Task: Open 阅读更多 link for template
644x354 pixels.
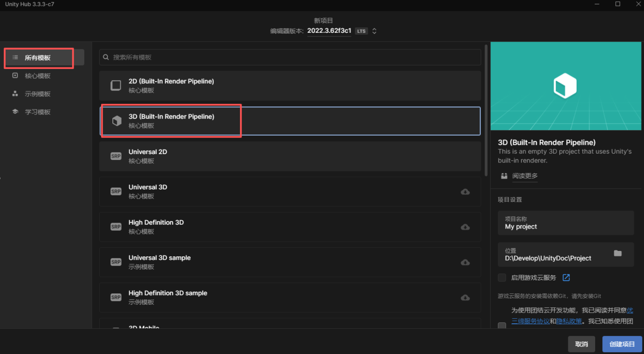Action: click(524, 176)
